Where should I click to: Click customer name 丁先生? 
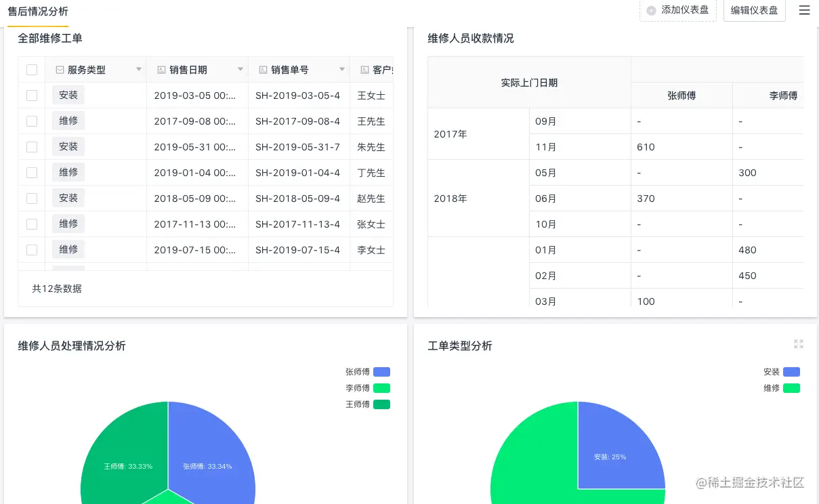371,173
